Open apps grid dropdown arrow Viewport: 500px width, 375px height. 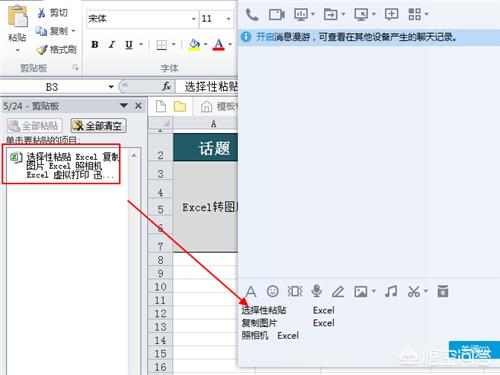[x=426, y=14]
